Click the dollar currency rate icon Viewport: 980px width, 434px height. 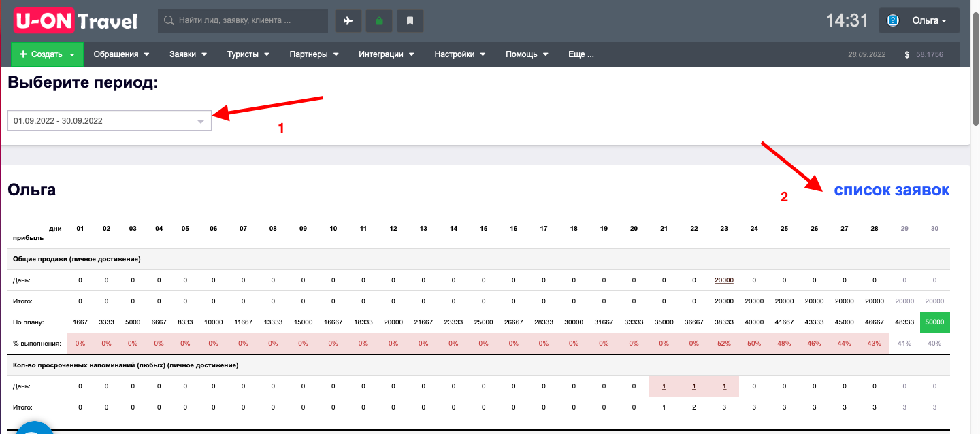907,54
